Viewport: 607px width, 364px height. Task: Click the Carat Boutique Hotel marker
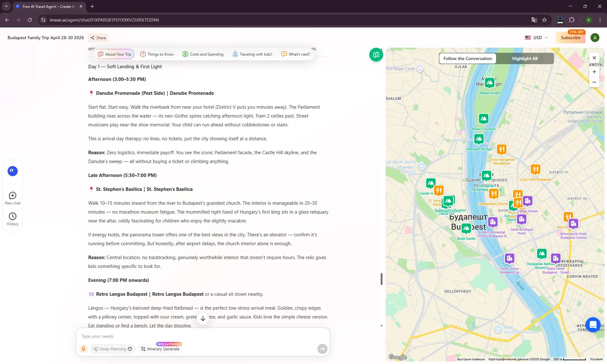pyautogui.click(x=522, y=220)
